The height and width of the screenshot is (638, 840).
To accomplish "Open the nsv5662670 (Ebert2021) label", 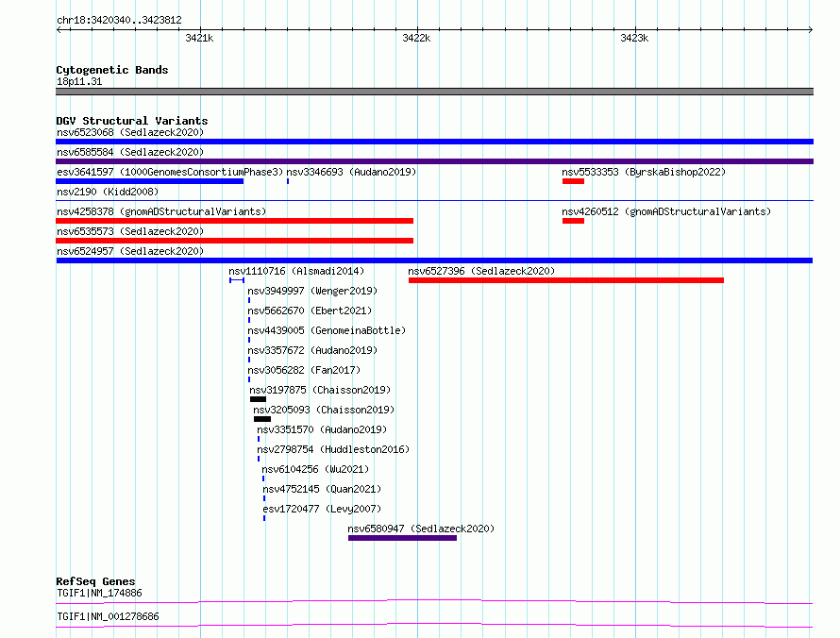I will point(310,311).
